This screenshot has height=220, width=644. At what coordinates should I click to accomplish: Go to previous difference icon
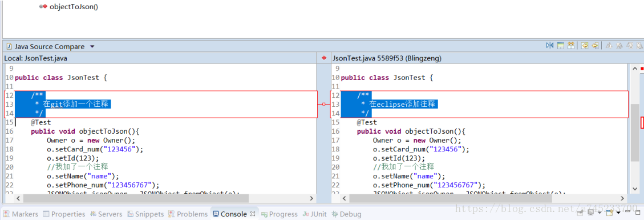(x=619, y=46)
